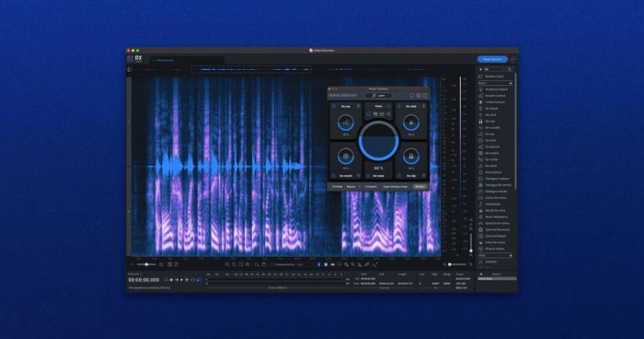Screen dimensions: 644x339
Task: Open the Voice De-noise module
Action: pyautogui.click(x=495, y=242)
